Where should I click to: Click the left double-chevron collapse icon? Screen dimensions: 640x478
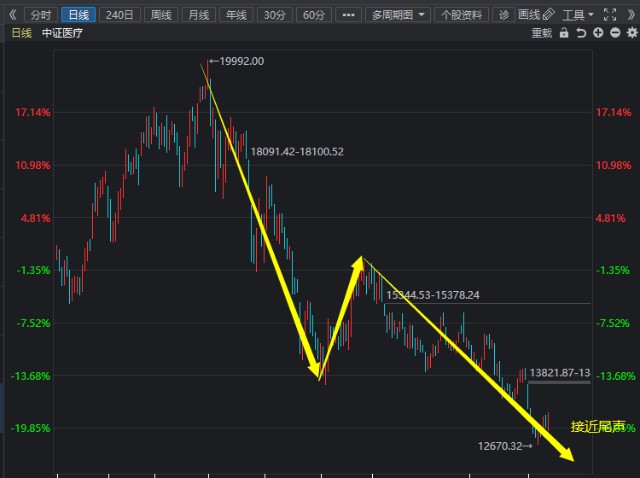click(x=12, y=15)
